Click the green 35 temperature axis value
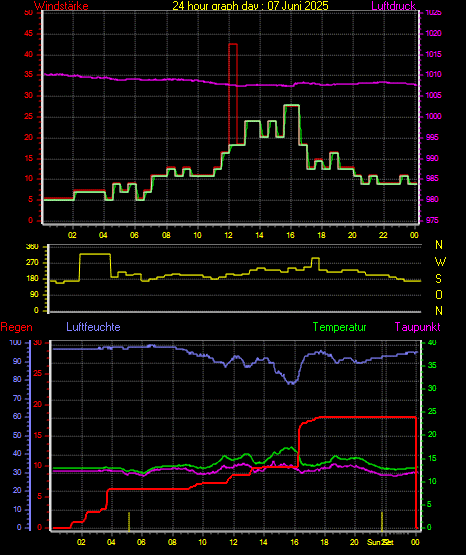Viewport: 466px width, 555px height. 432,365
